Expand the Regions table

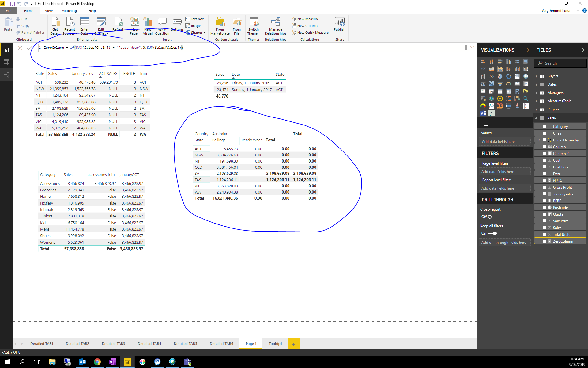pos(537,109)
